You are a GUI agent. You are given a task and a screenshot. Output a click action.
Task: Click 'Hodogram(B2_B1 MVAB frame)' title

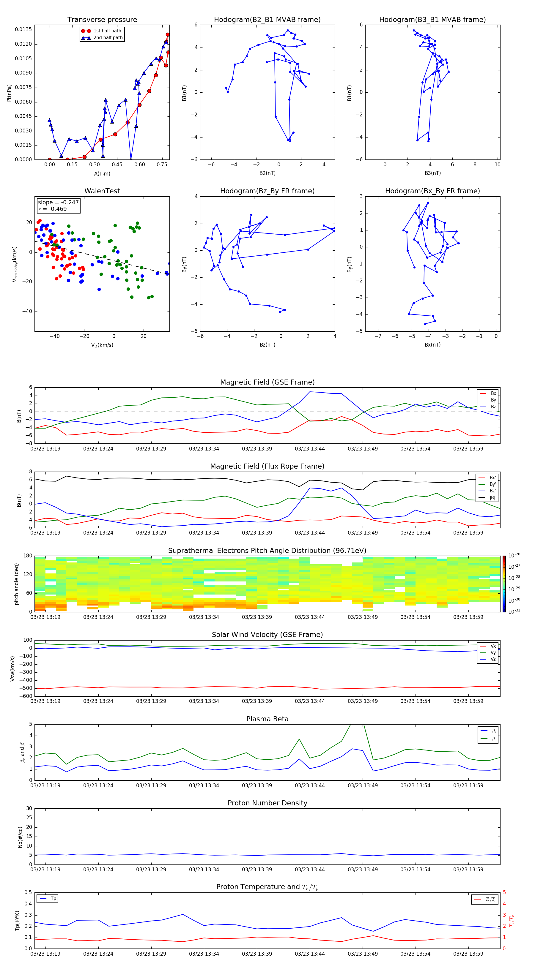click(x=267, y=20)
